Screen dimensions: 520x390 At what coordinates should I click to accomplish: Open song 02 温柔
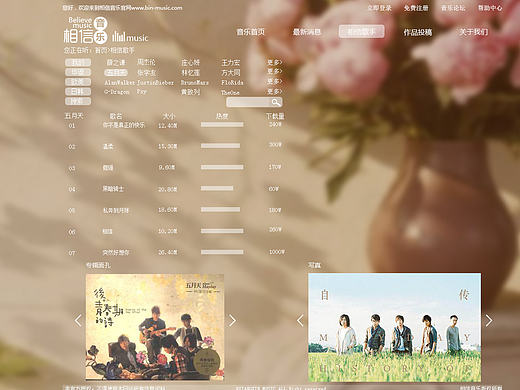click(x=108, y=146)
